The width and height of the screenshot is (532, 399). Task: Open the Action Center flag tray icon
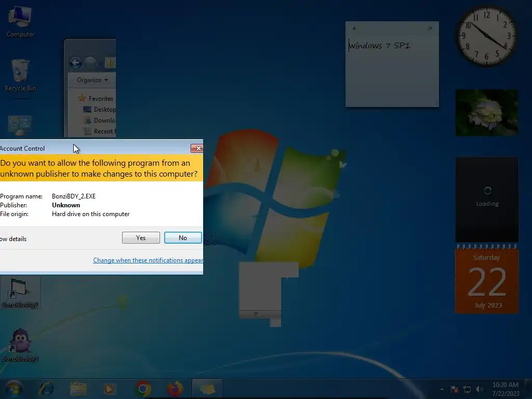455,390
